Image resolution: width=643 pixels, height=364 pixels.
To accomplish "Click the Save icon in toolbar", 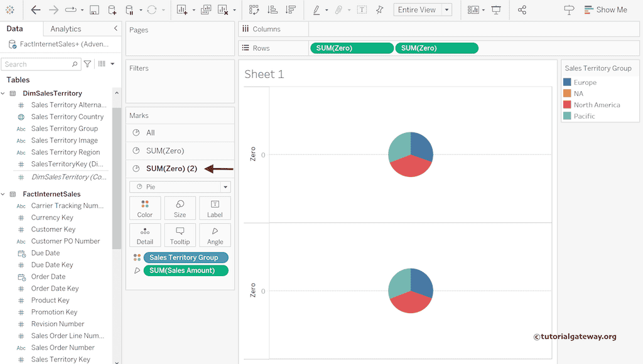I will coord(94,10).
